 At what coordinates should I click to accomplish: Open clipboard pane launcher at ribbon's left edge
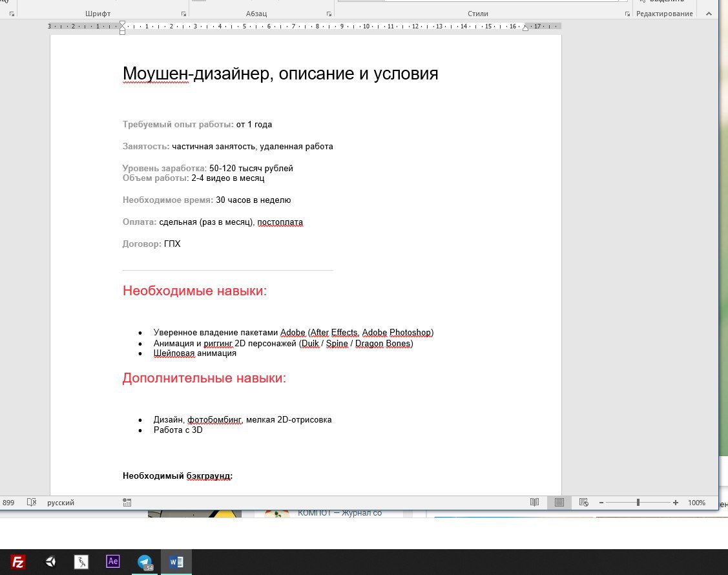[x=12, y=14]
